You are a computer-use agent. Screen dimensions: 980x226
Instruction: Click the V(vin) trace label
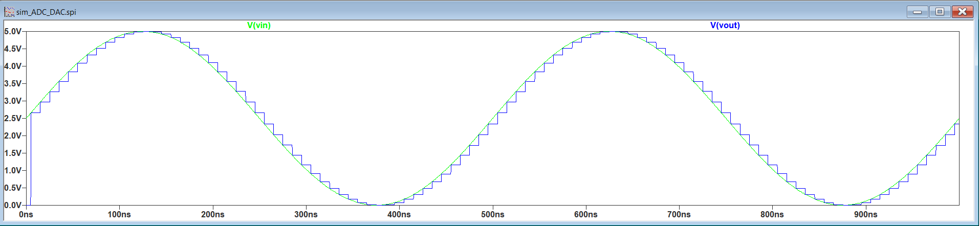tap(259, 26)
